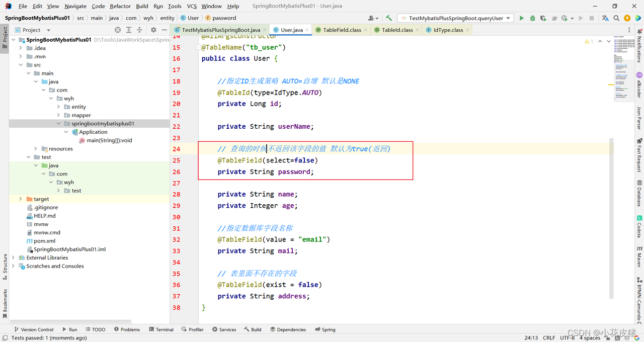Open the Terminal tool window
The width and height of the screenshot is (644, 342).
click(161, 329)
